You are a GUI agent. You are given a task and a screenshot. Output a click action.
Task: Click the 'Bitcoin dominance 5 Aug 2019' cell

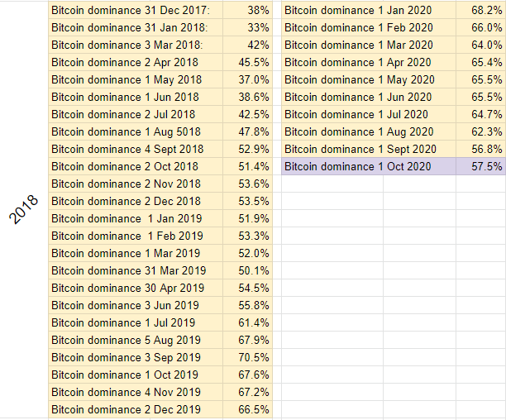pyautogui.click(x=136, y=340)
